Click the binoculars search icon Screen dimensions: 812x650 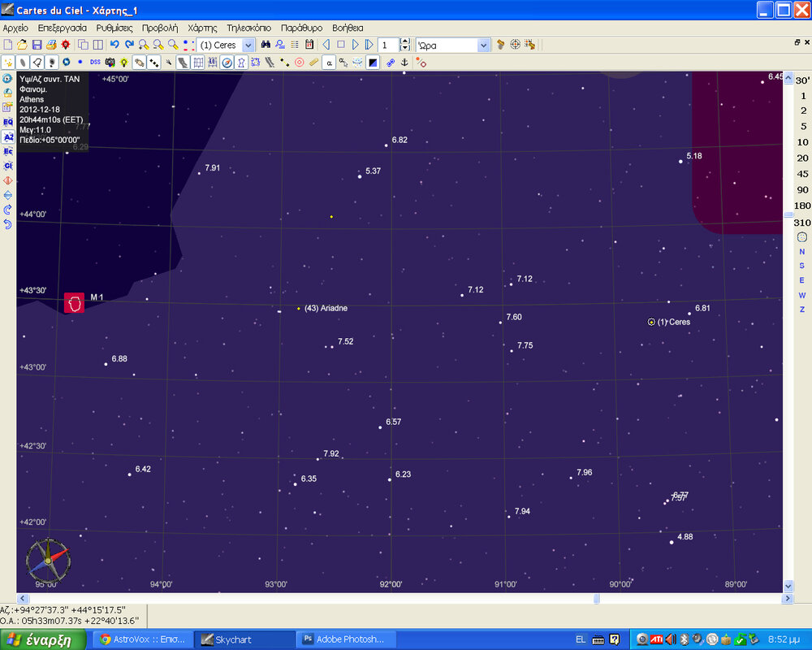(265, 45)
